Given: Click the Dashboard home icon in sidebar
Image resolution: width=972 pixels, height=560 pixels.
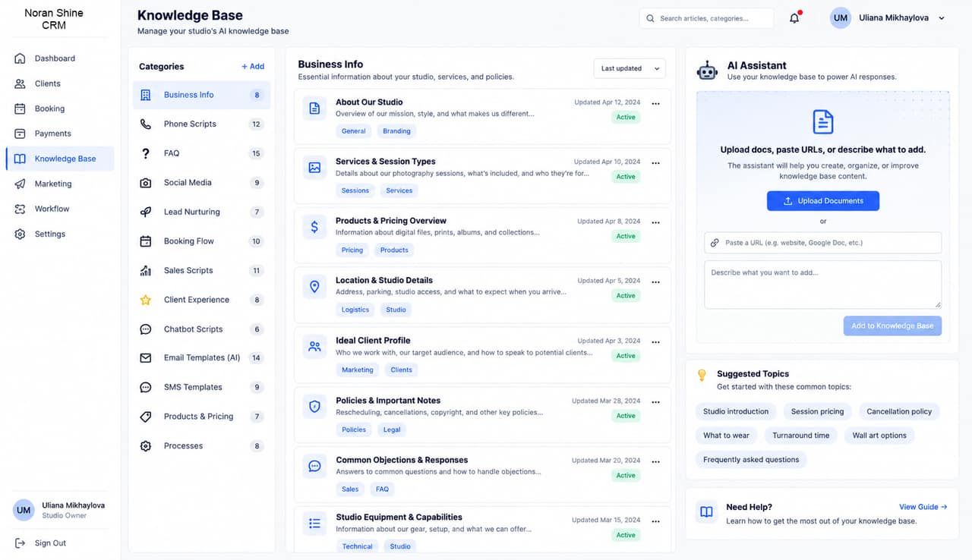Looking at the screenshot, I should (20, 58).
